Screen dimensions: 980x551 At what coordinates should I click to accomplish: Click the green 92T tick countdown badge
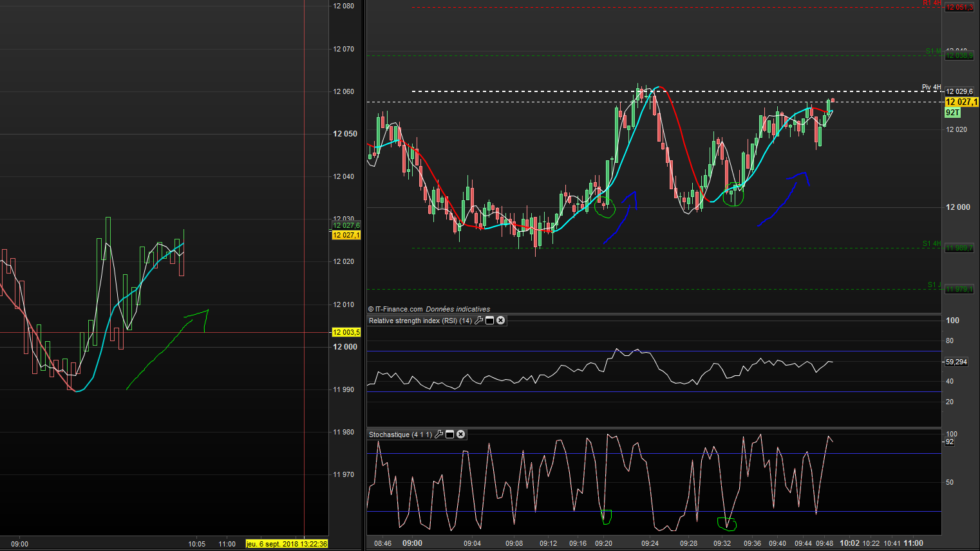pyautogui.click(x=952, y=113)
